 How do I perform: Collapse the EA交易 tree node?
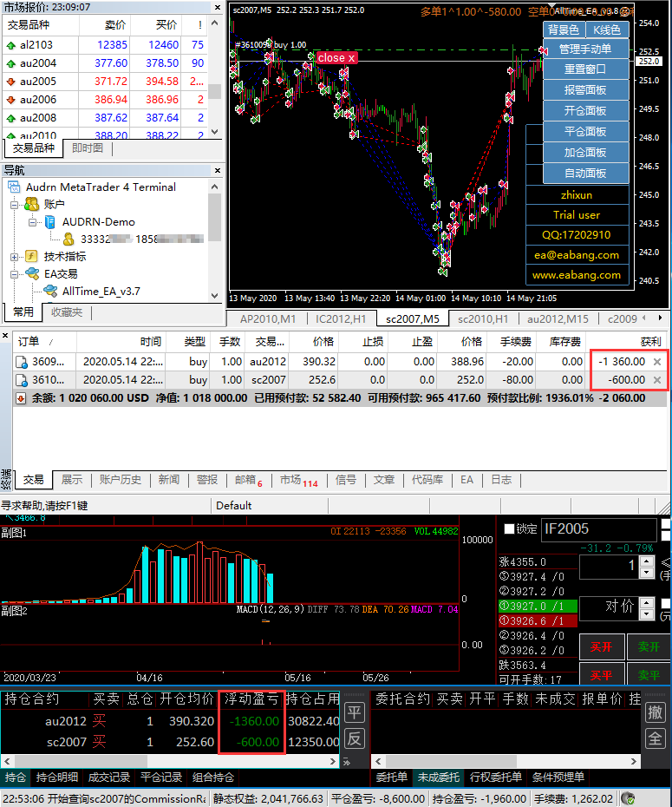click(15, 274)
